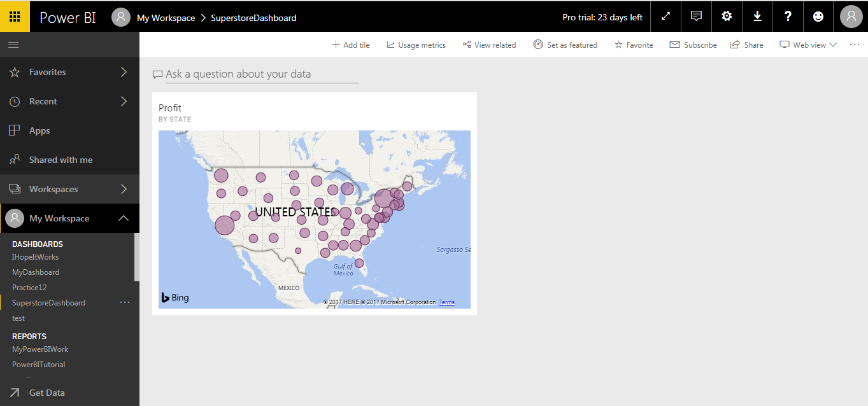This screenshot has width=868, height=406.
Task: Open the help question mark icon
Action: [788, 17]
